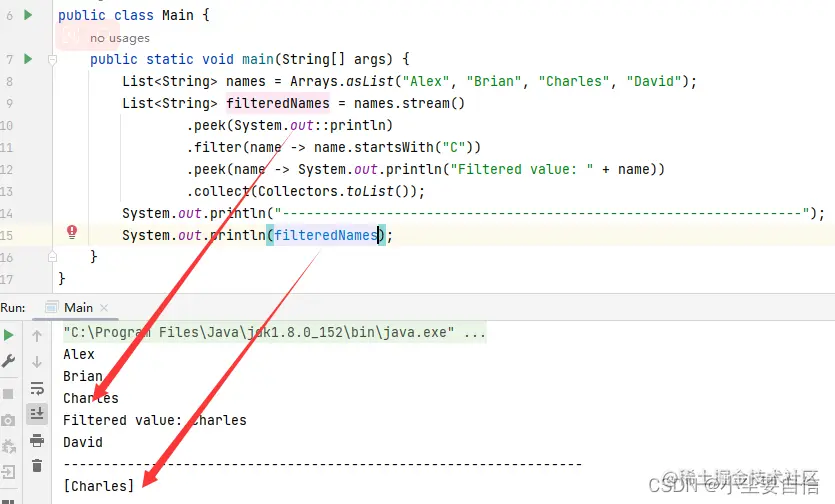Click the run gutter icon beside class Main

pos(28,15)
